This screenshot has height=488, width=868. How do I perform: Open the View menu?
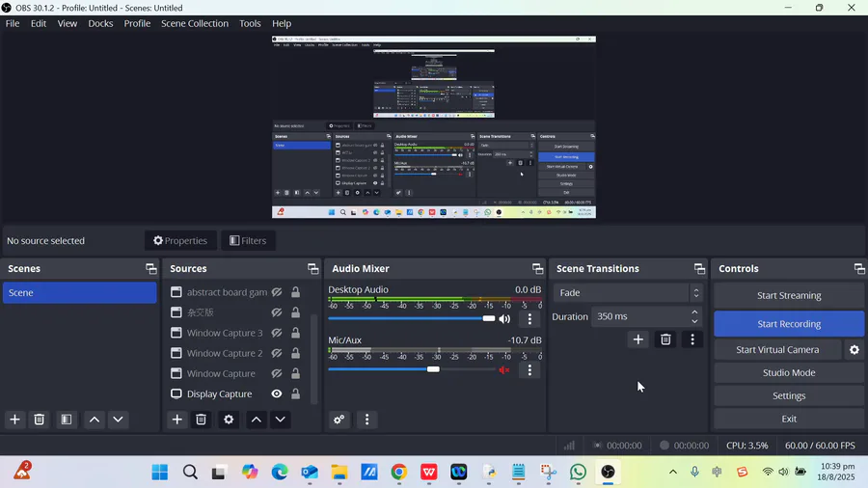tap(68, 23)
